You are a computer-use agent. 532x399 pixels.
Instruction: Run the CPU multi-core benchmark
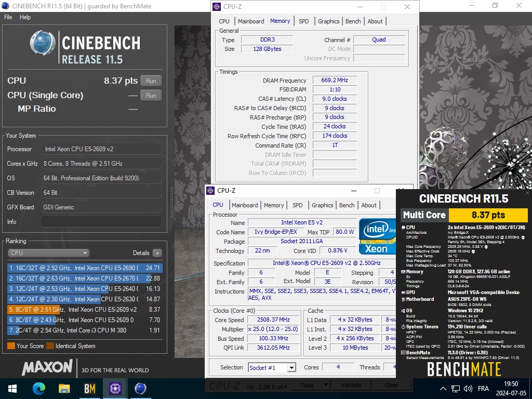[151, 81]
